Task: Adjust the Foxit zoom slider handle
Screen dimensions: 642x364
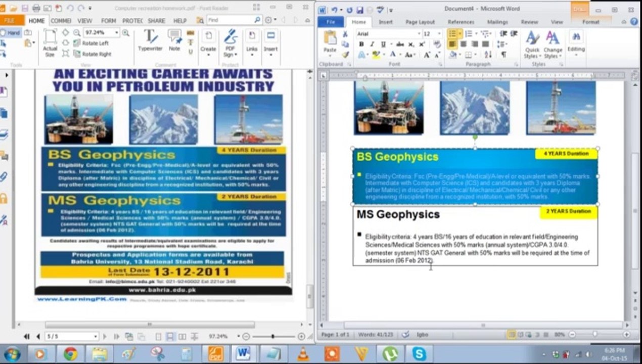Action: pyautogui.click(x=273, y=336)
